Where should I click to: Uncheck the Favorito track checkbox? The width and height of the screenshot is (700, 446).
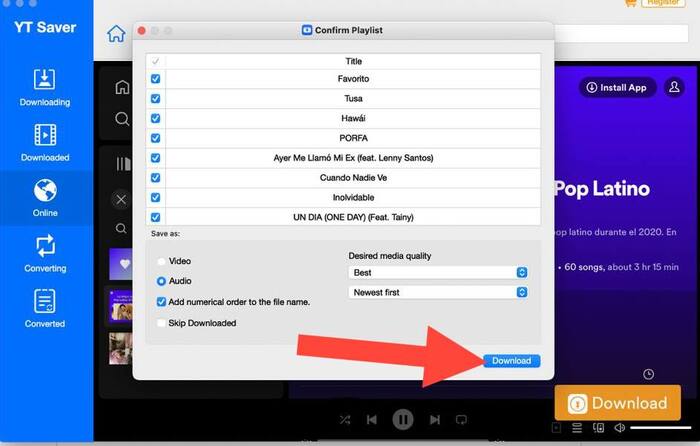(155, 79)
